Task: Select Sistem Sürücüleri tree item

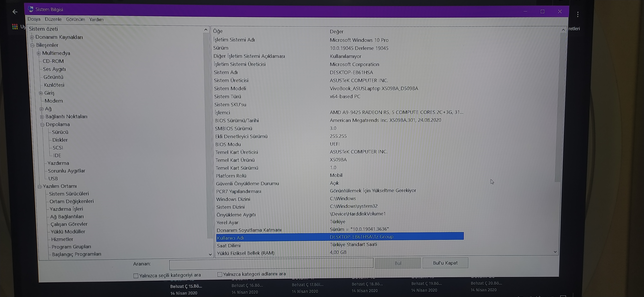Action: pyautogui.click(x=69, y=194)
